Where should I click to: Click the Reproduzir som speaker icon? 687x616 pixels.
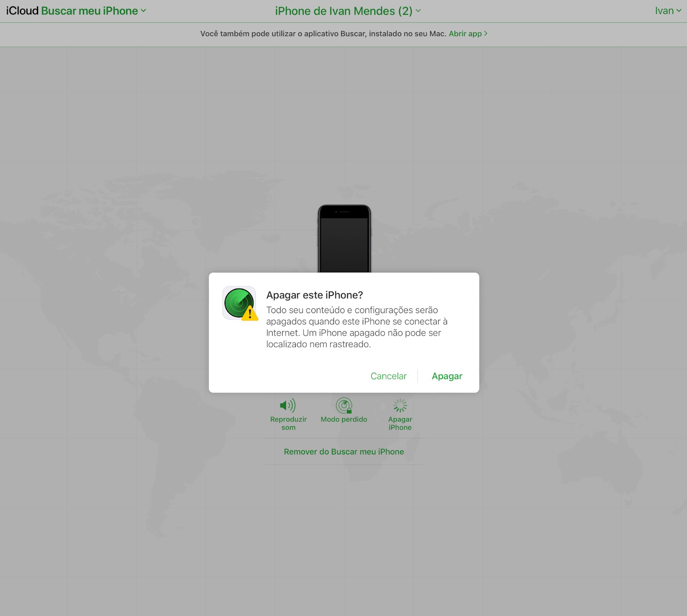(x=288, y=405)
